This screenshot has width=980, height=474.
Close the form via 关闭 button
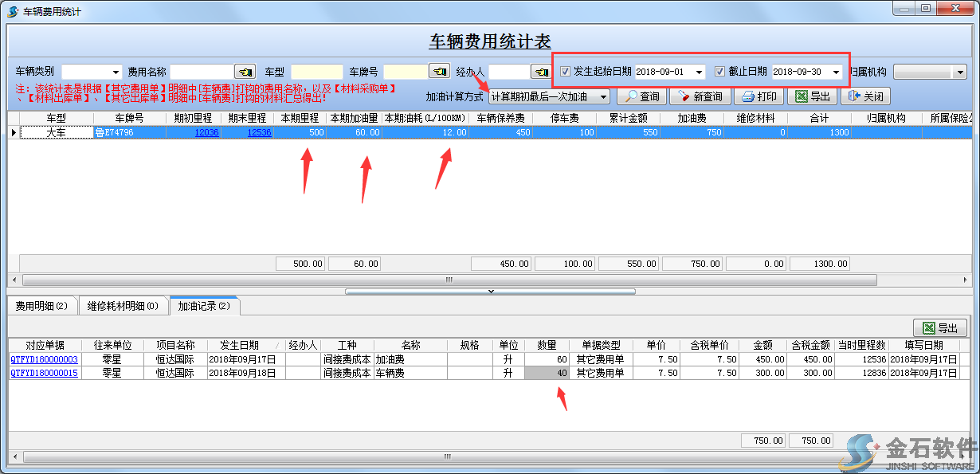coord(864,96)
